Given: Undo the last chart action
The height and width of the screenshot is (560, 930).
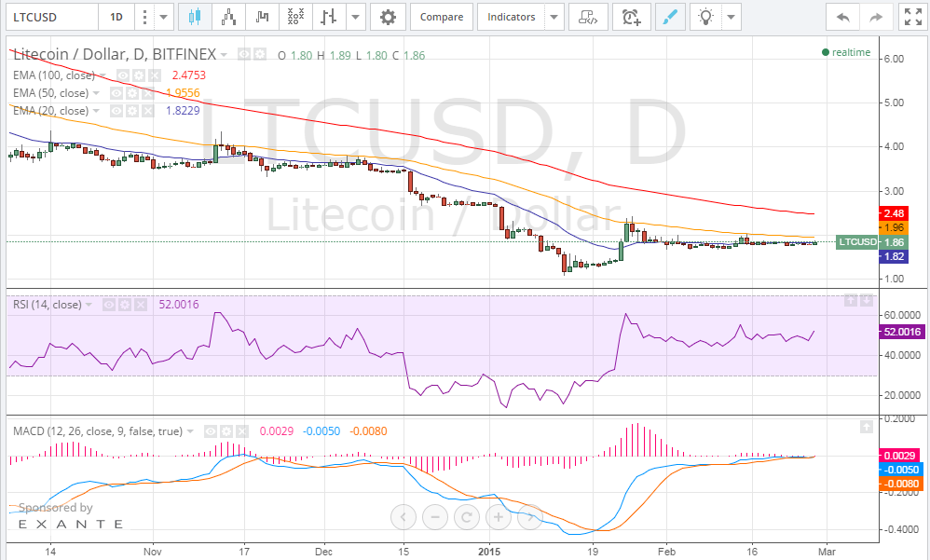Looking at the screenshot, I should pos(843,16).
